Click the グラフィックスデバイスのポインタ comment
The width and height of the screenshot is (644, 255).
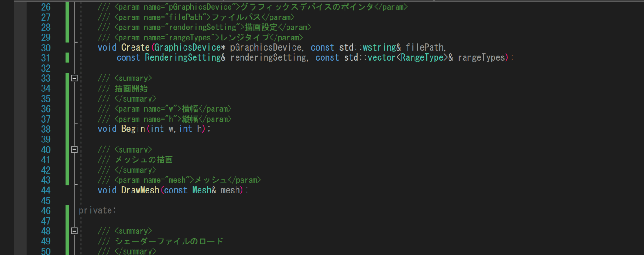307,7
